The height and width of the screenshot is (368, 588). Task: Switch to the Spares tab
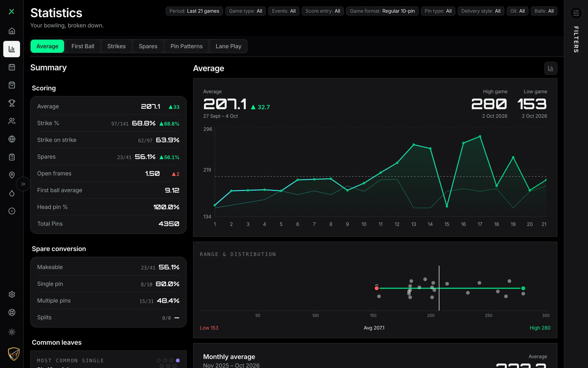[148, 46]
